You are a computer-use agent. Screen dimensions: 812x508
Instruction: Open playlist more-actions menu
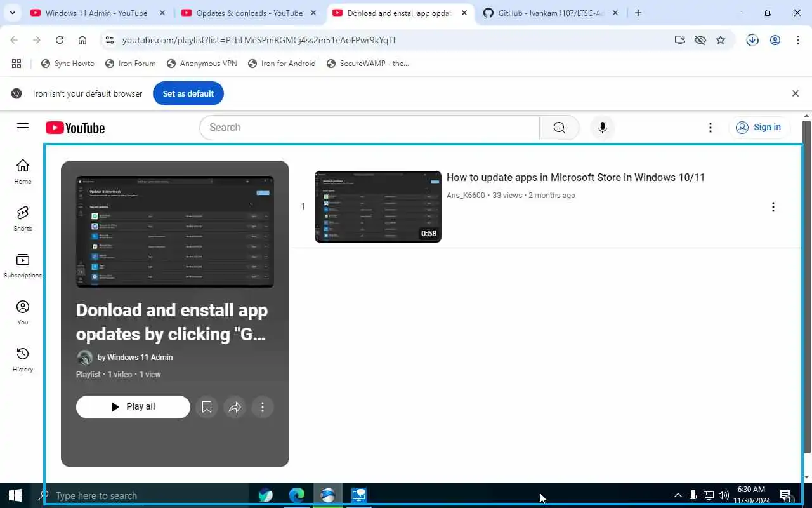tap(263, 407)
